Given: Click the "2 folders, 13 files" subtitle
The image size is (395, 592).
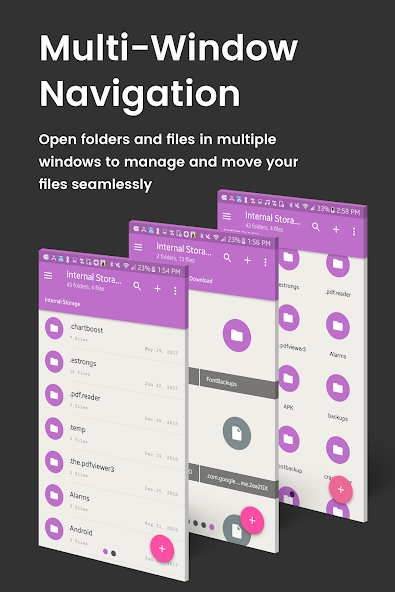Looking at the screenshot, I should (x=176, y=259).
